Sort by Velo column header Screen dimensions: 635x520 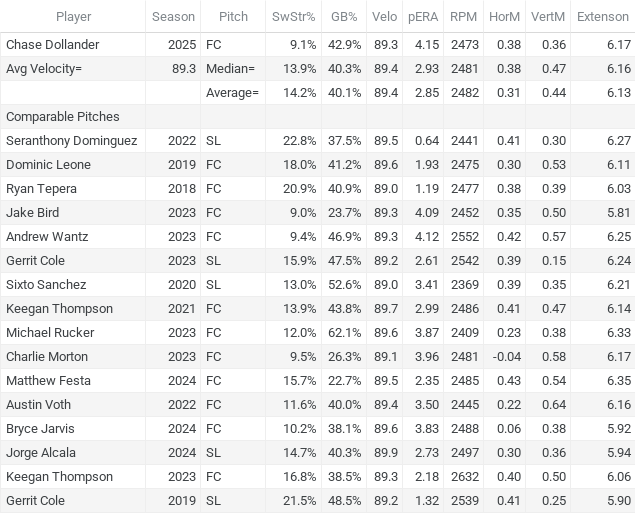point(384,17)
